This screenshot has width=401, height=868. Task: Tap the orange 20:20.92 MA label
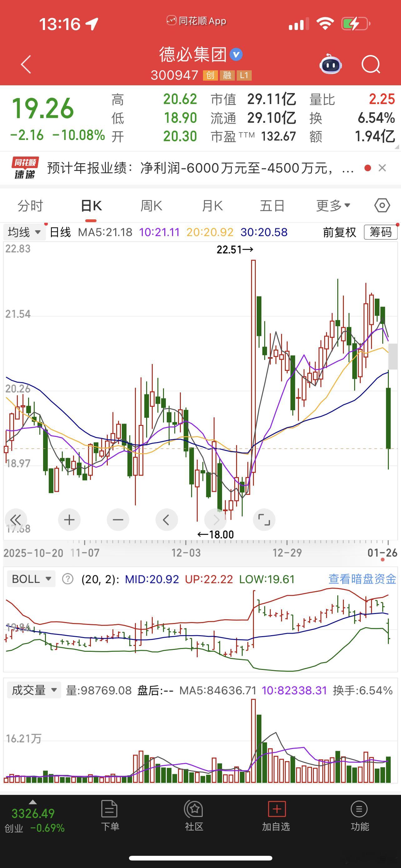click(210, 232)
